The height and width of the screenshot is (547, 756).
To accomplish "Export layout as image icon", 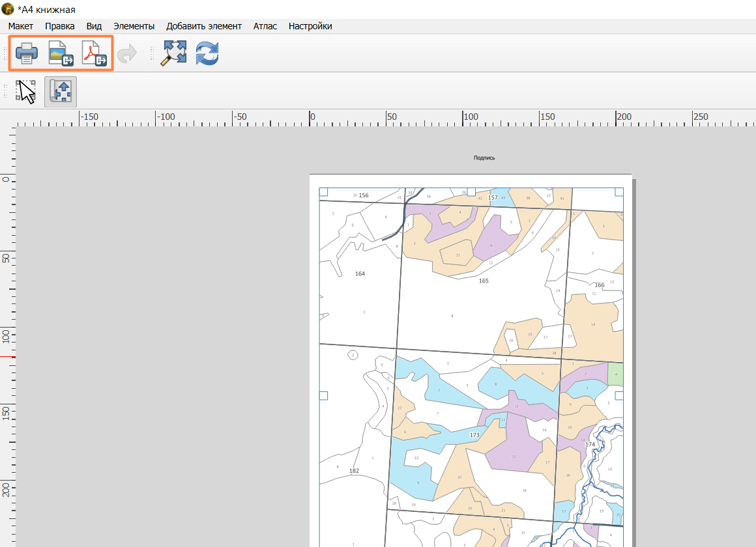I will 61,53.
